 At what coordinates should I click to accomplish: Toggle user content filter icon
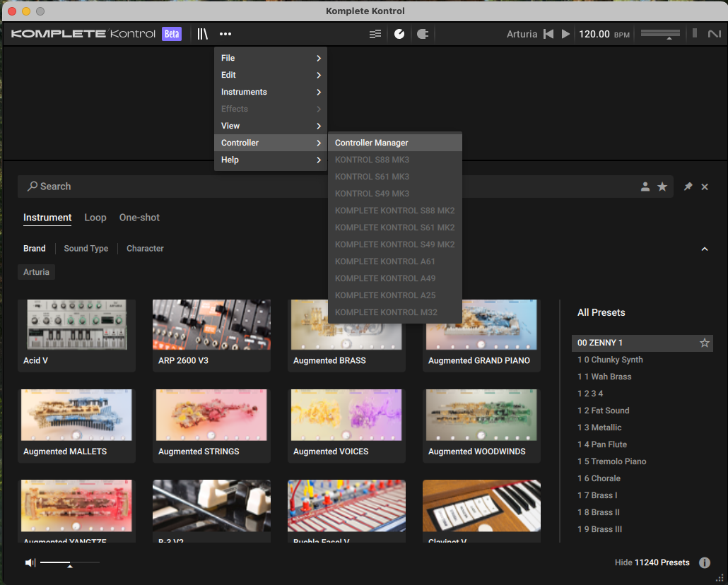click(x=645, y=187)
